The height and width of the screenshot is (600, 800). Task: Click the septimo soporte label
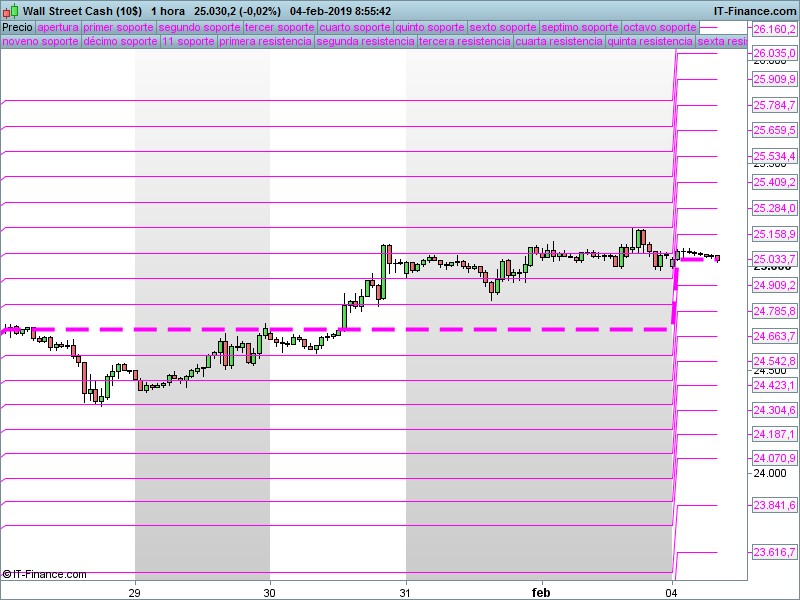coord(580,28)
